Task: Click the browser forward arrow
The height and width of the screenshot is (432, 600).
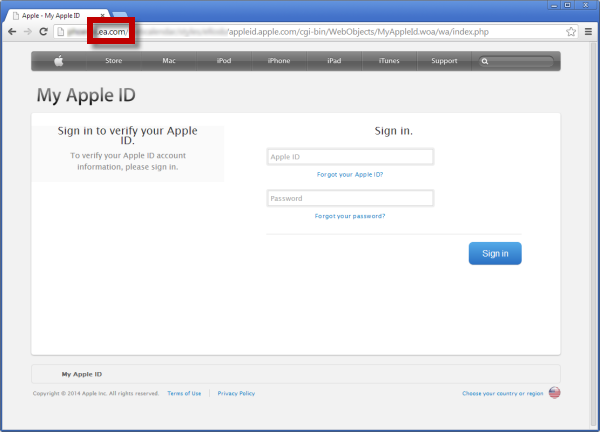Action: (x=28, y=32)
